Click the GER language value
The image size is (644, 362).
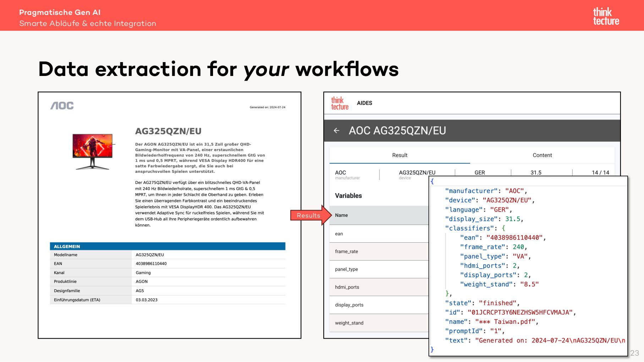pos(480,172)
